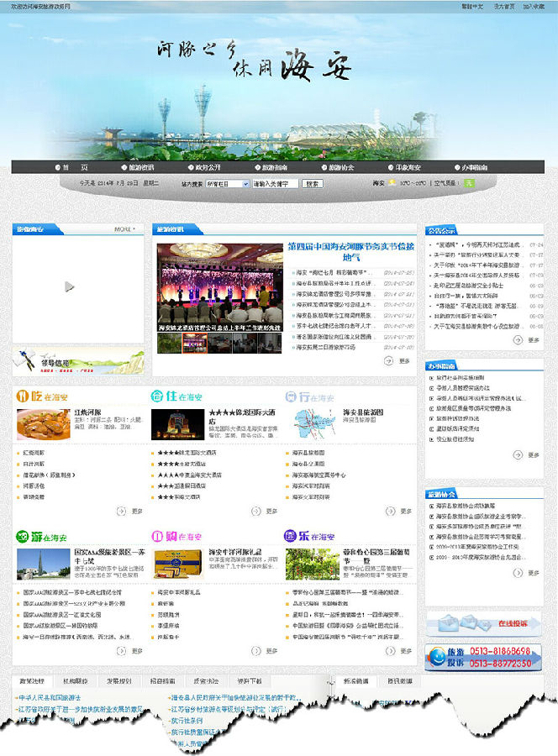Click 繁體中文 link at top right
The image size is (558, 756).
[x=472, y=6]
